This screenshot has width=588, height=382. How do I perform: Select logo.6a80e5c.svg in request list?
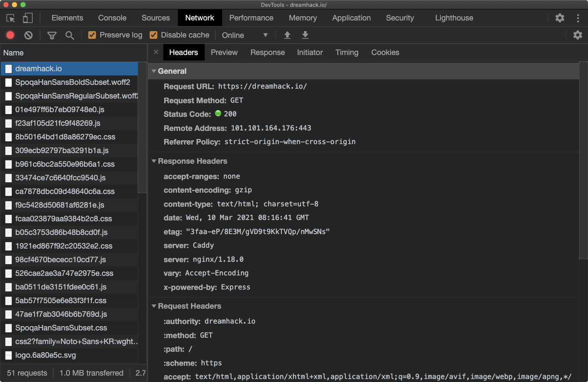coord(46,355)
